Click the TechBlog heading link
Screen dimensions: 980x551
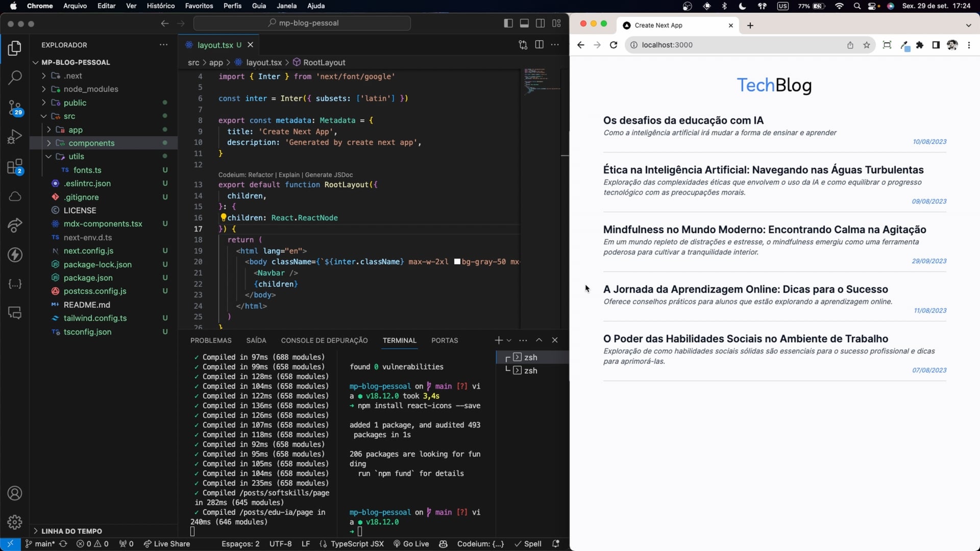point(774,85)
